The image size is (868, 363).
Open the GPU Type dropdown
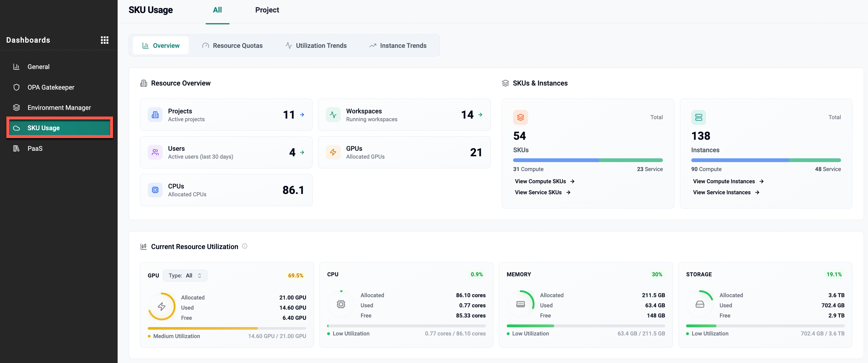coord(185,276)
